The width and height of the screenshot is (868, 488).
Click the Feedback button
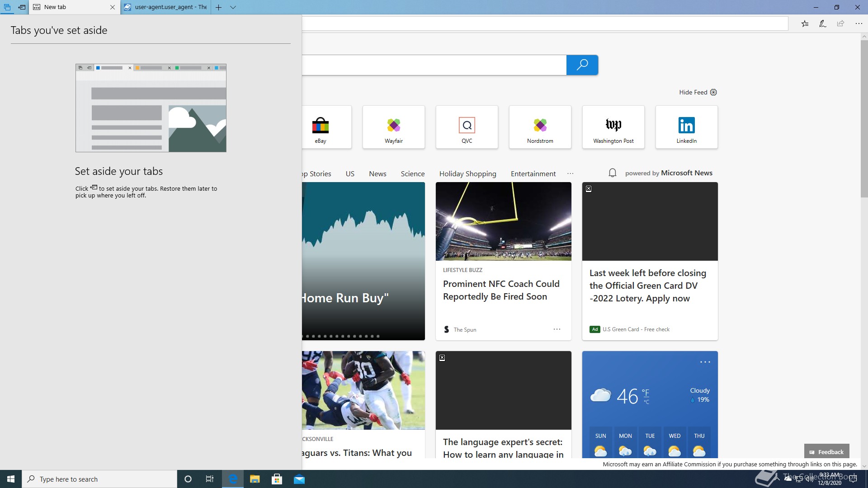pyautogui.click(x=826, y=452)
